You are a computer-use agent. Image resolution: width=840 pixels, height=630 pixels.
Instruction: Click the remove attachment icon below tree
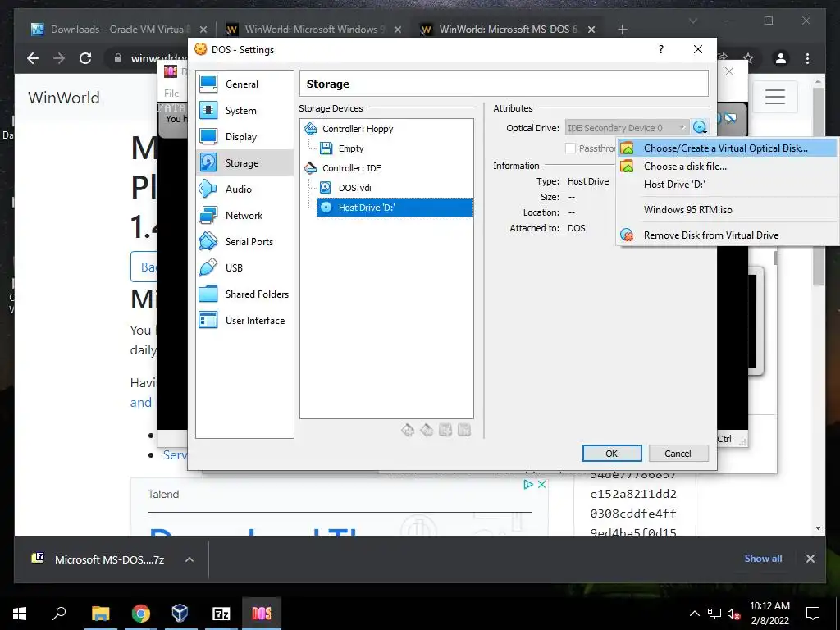click(464, 430)
